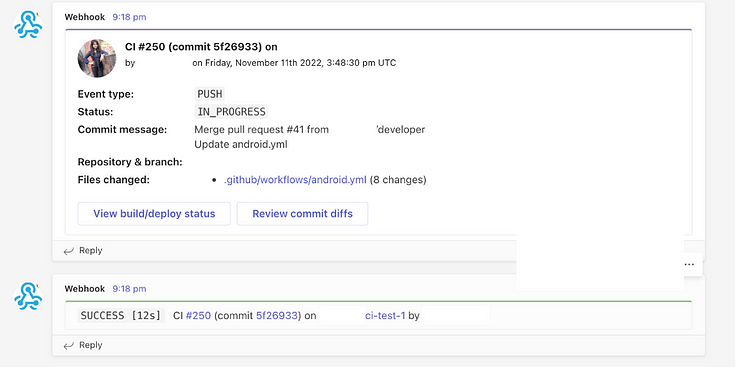Click the 'Status:' label

pos(95,112)
